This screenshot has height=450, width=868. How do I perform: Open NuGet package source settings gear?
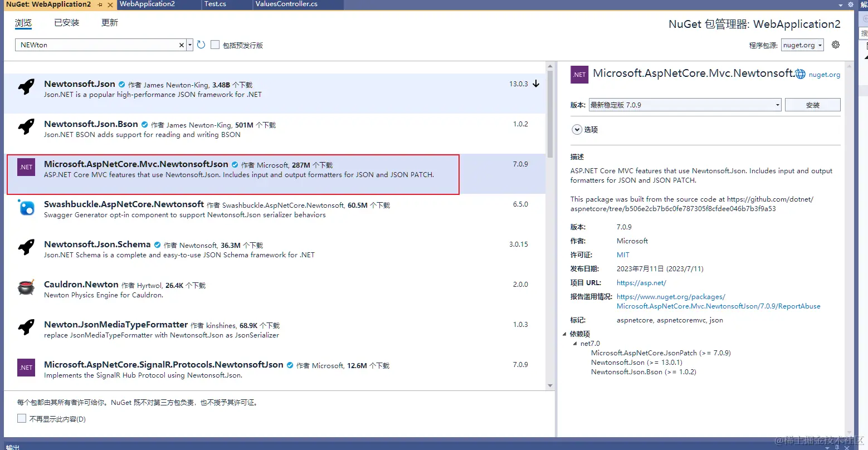pos(835,45)
